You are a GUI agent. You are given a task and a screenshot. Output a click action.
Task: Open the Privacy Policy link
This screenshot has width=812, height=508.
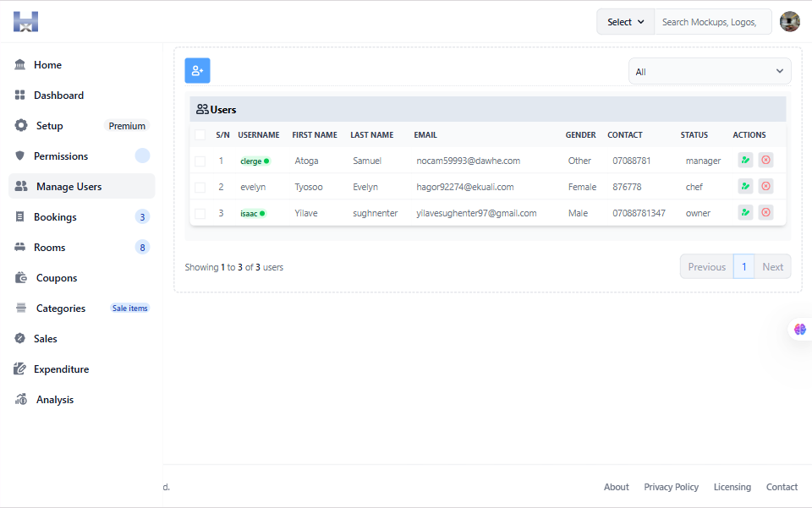(x=671, y=487)
